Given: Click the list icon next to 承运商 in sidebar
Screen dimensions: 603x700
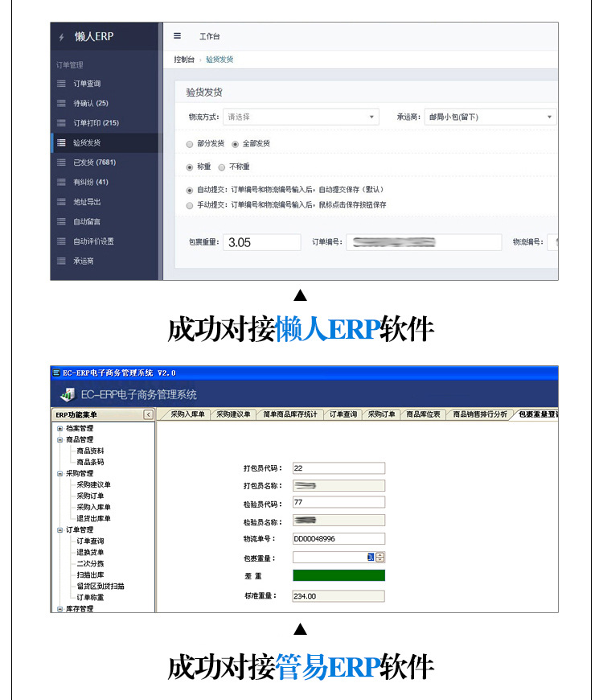Looking at the screenshot, I should (x=61, y=261).
